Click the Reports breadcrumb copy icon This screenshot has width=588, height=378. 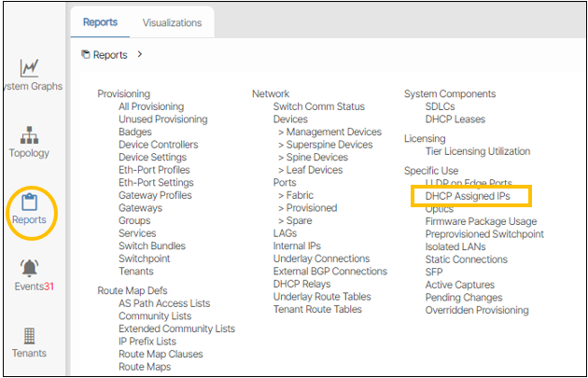86,55
